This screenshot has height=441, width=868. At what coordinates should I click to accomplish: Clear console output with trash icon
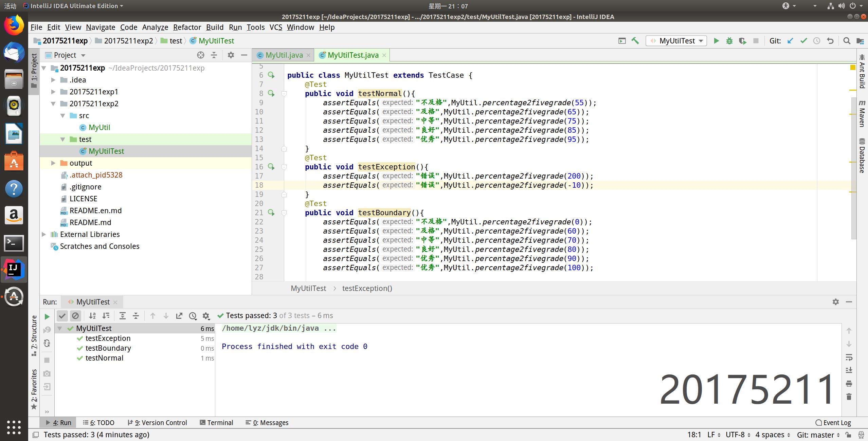[849, 397]
